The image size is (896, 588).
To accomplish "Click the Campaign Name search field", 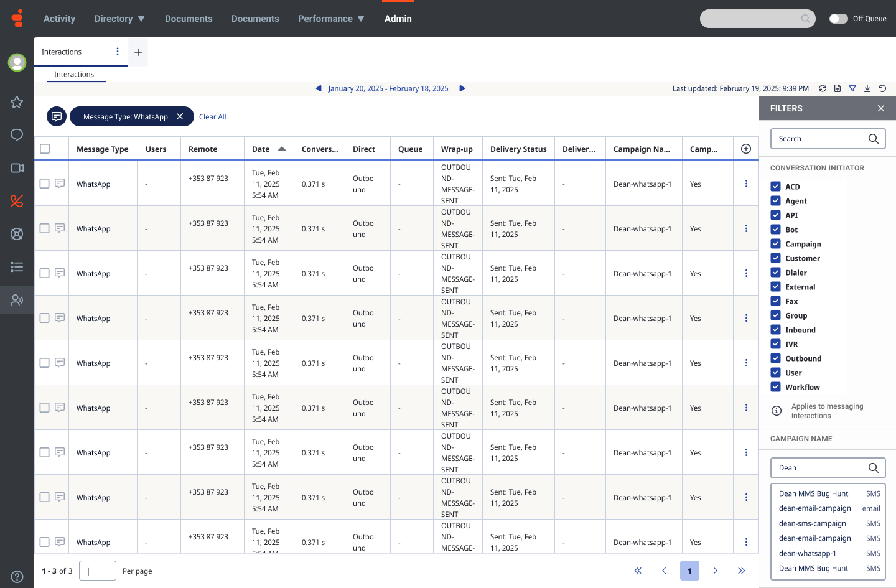I will (x=820, y=468).
